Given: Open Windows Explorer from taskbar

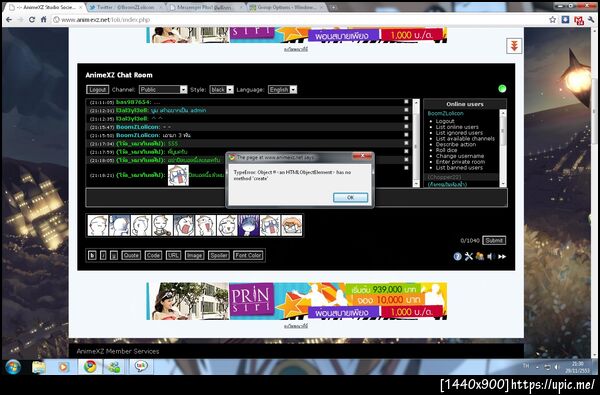Looking at the screenshot, I should tap(39, 367).
